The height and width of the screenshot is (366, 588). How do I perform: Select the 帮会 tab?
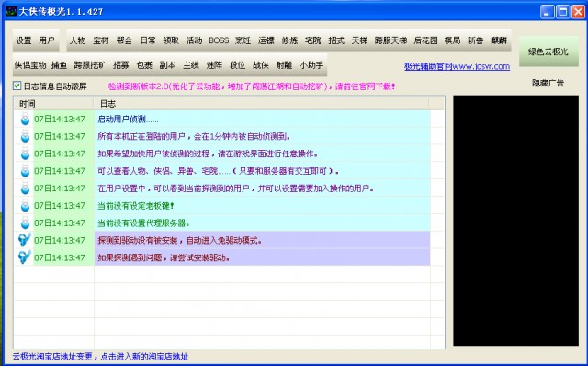coord(125,40)
